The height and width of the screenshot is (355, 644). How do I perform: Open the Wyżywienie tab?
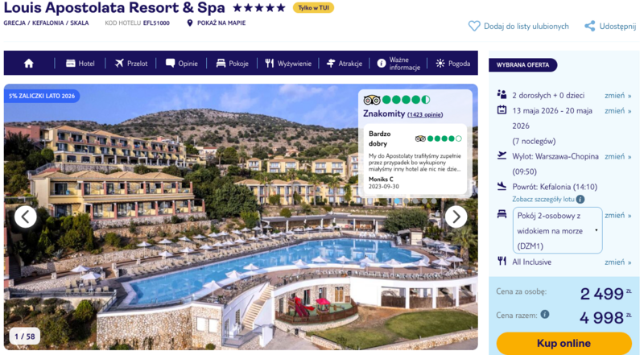[x=288, y=64]
